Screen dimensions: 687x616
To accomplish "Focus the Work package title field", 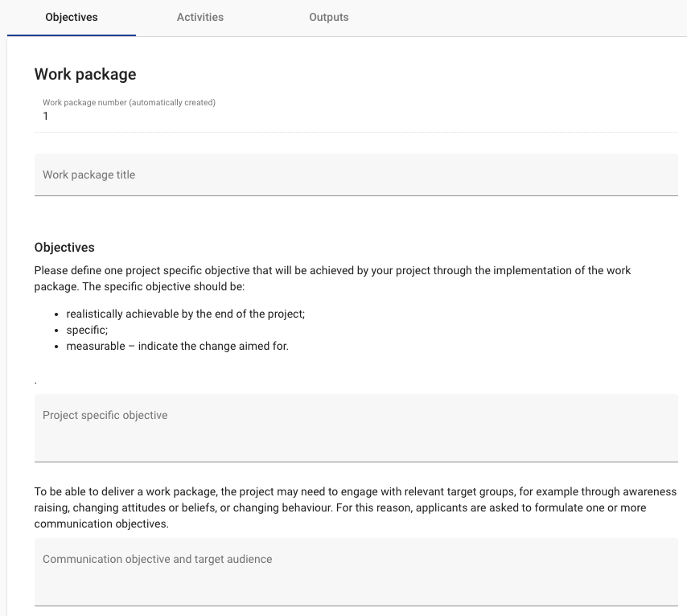I will (356, 175).
